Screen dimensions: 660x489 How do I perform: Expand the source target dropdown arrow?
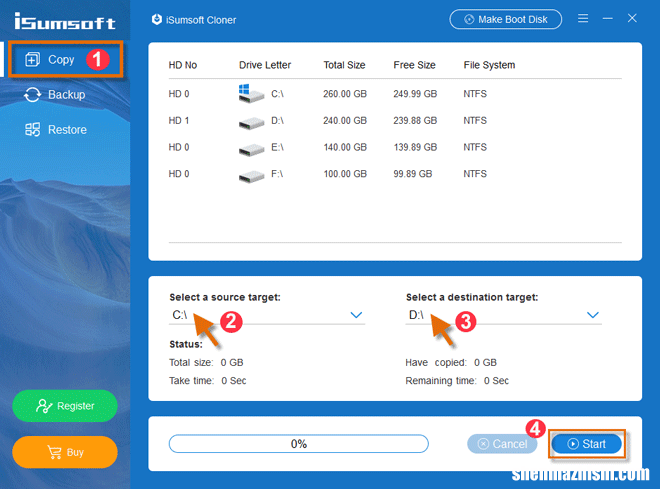click(x=356, y=315)
